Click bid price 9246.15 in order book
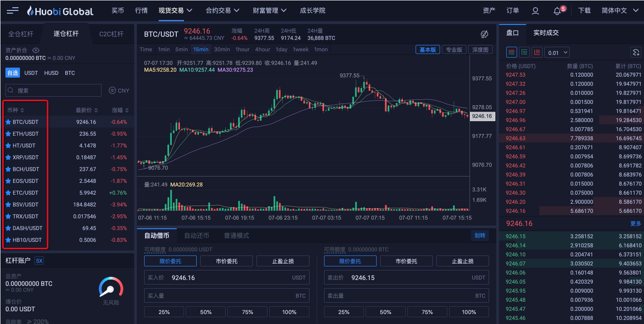Image resolution: width=644 pixels, height=324 pixels. (x=516, y=236)
